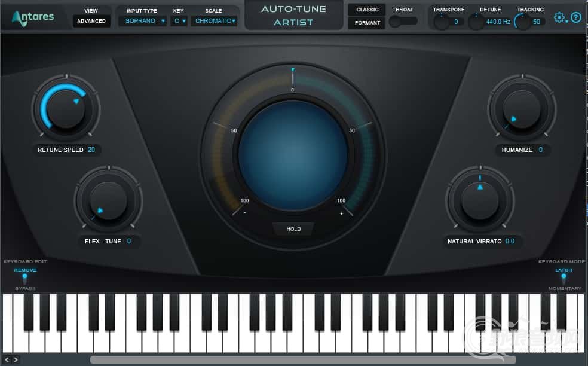The width and height of the screenshot is (588, 366).
Task: Click the Natural Vibrato knob
Action: click(x=480, y=202)
